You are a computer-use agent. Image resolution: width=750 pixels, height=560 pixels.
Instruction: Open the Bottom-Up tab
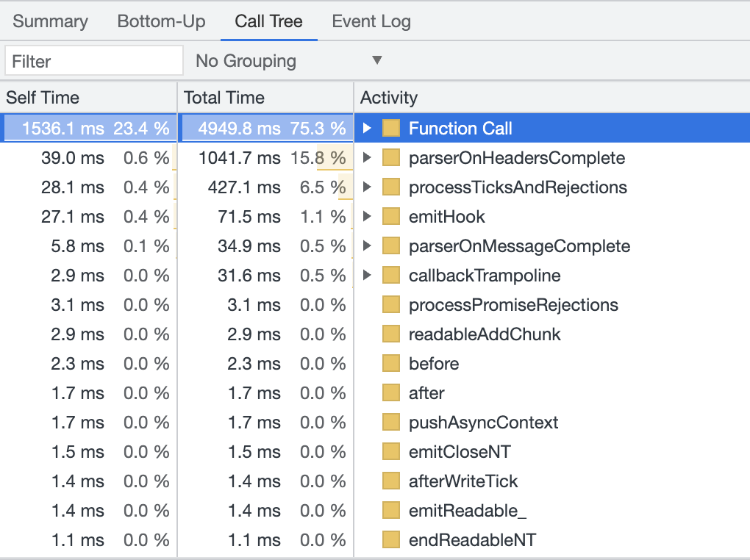point(161,21)
